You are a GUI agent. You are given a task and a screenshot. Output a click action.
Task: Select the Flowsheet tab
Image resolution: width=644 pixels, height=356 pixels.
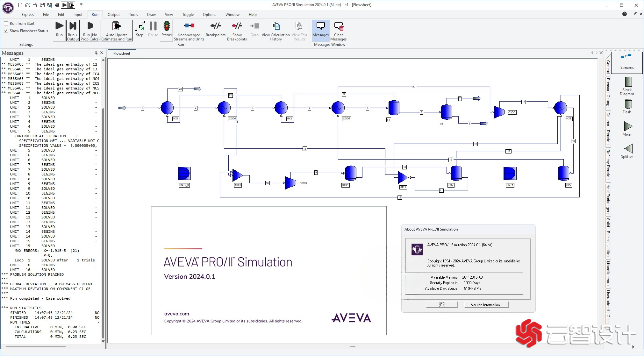tap(122, 53)
